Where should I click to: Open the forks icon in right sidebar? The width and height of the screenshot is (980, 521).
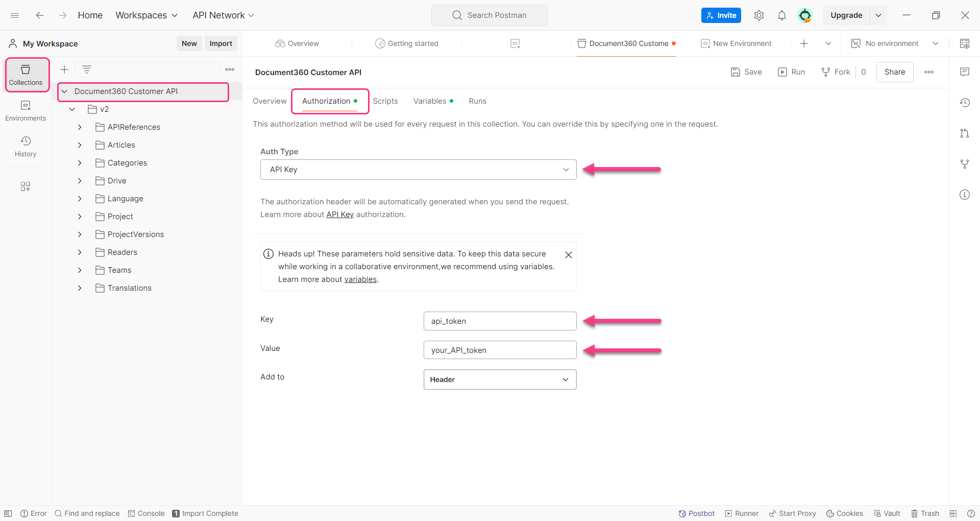pos(965,164)
